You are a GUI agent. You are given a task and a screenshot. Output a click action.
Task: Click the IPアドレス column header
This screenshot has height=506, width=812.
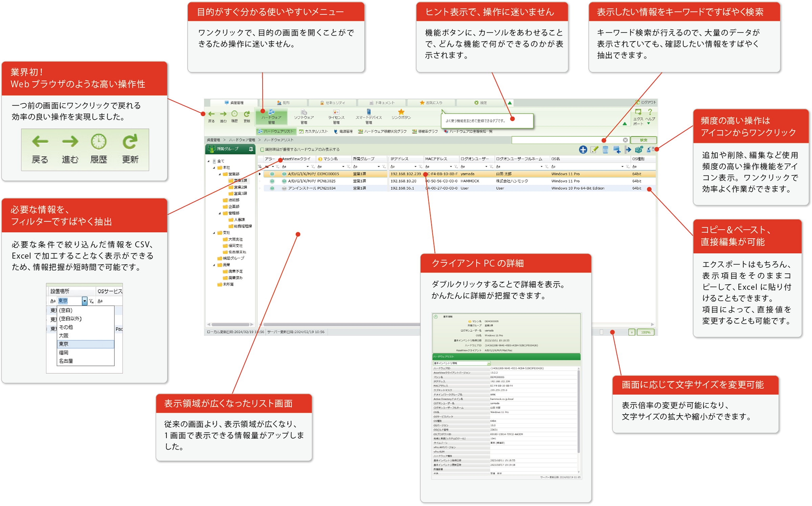pos(406,159)
